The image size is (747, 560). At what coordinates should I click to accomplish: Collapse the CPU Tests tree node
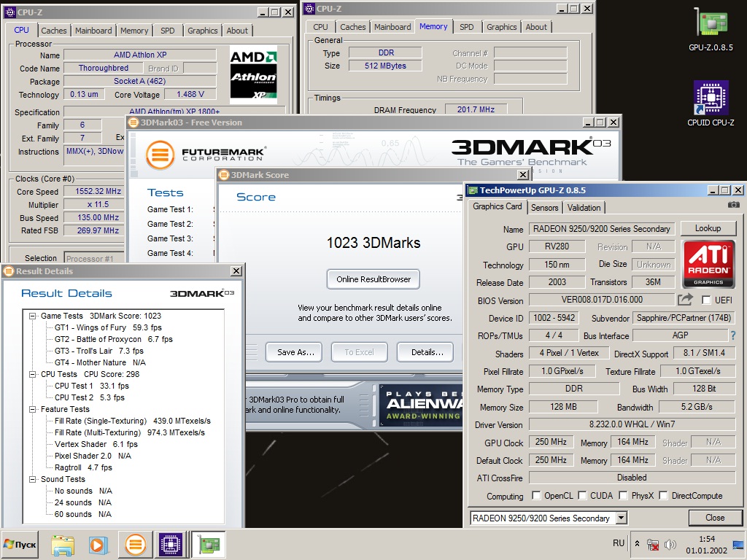tap(32, 374)
